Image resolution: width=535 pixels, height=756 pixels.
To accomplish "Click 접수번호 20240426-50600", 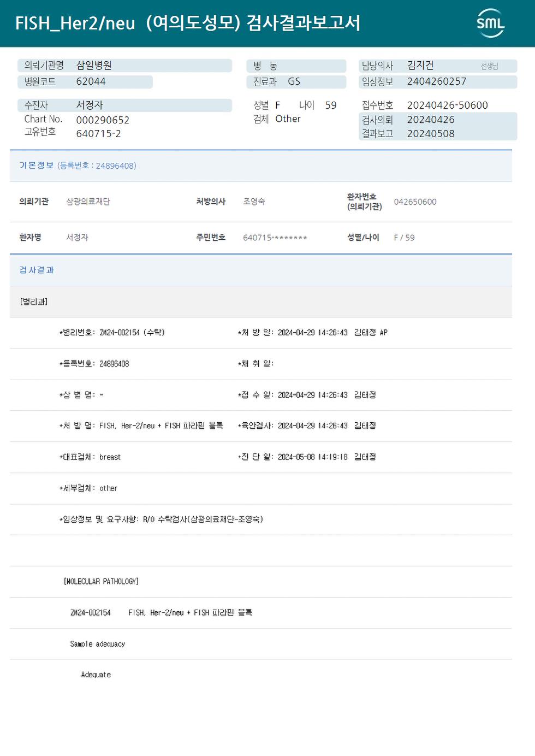I will pyautogui.click(x=448, y=105).
